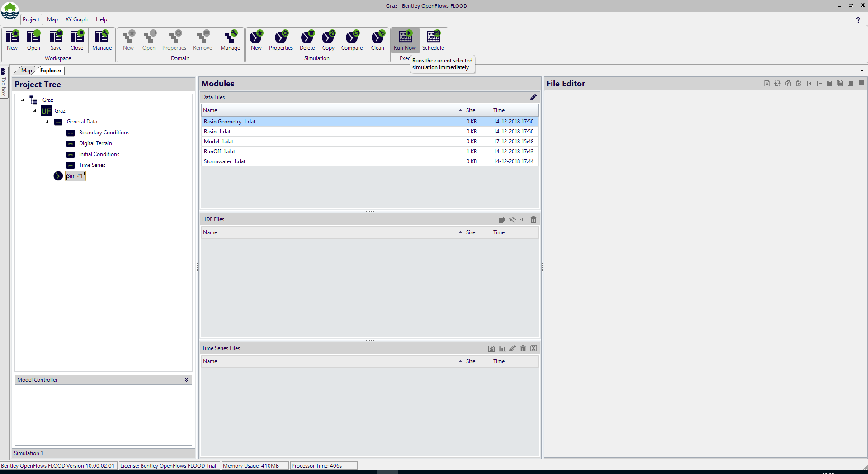Open Manage in the Workspace group
Image resolution: width=868 pixels, height=474 pixels.
102,40
